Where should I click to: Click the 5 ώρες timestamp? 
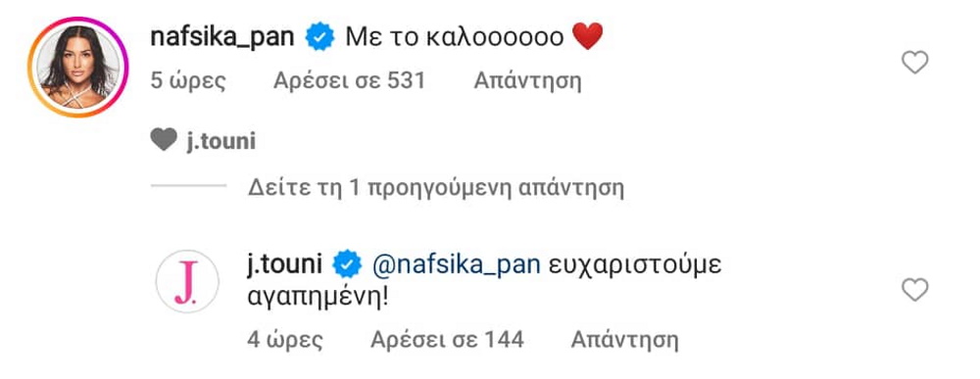[187, 81]
